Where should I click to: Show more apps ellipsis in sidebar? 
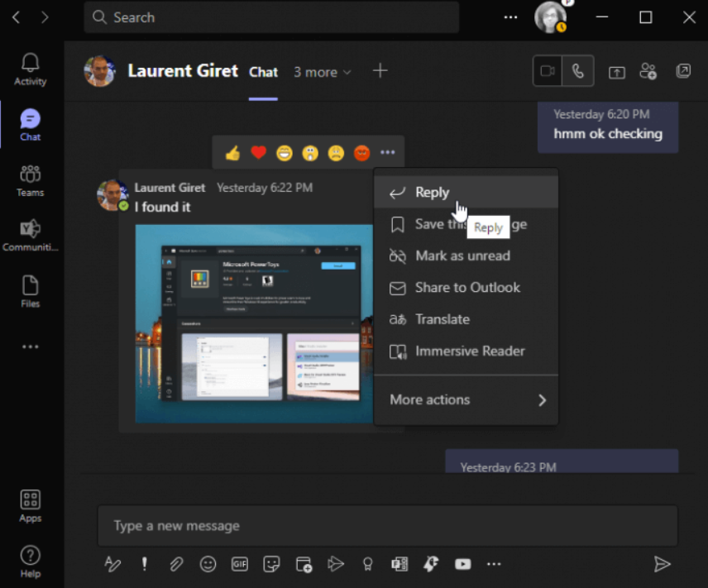point(31,347)
